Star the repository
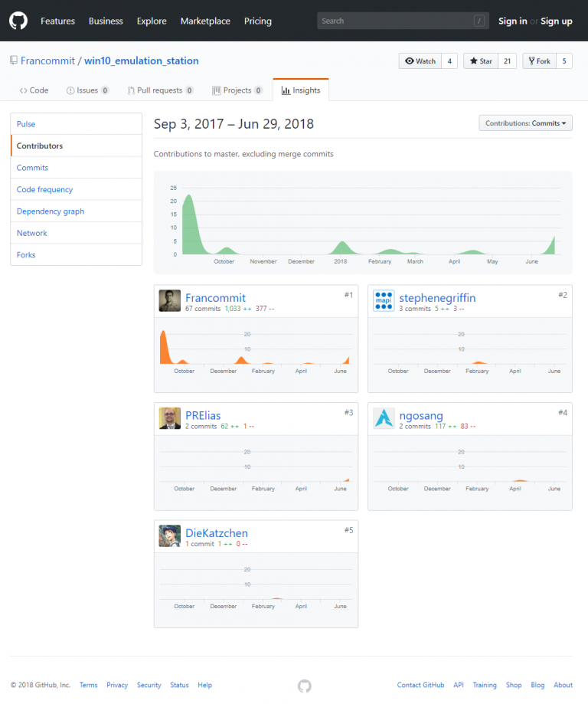 point(481,61)
